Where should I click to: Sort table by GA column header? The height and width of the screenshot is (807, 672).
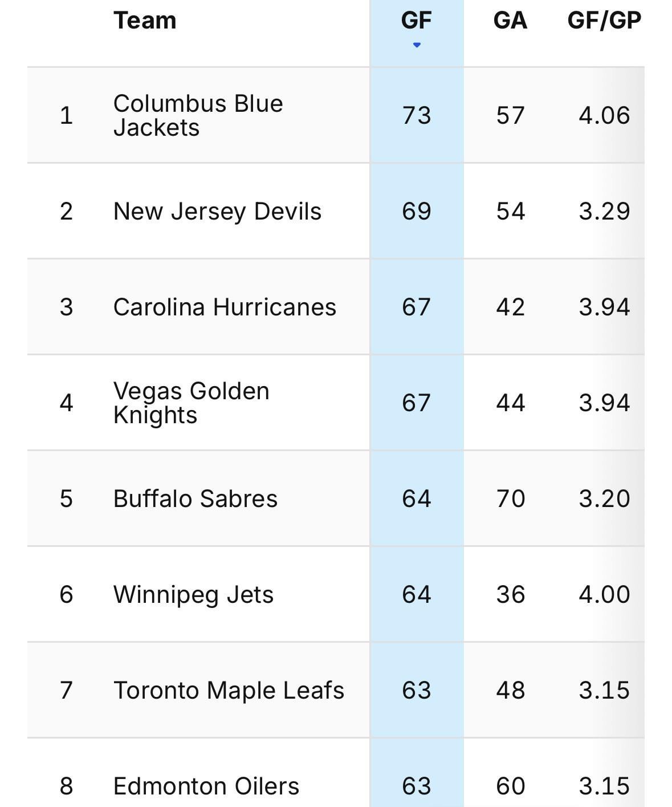pos(510,21)
